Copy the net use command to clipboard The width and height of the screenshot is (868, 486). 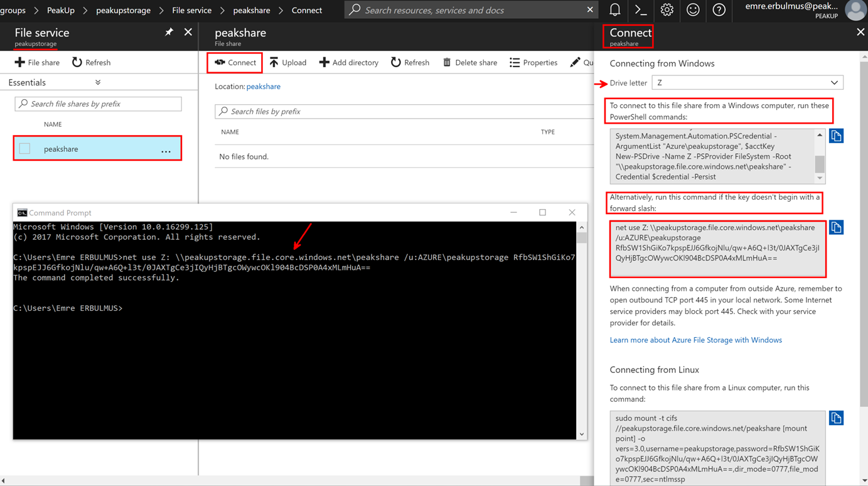(836, 227)
